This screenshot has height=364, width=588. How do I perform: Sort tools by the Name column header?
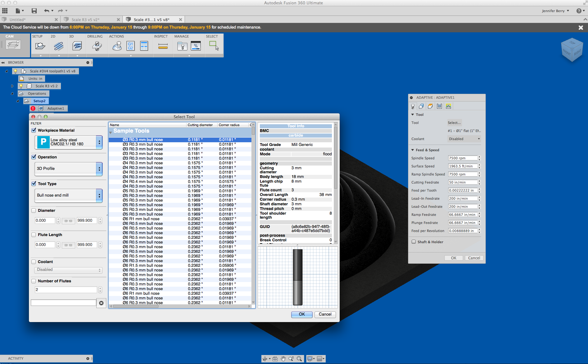(x=147, y=125)
